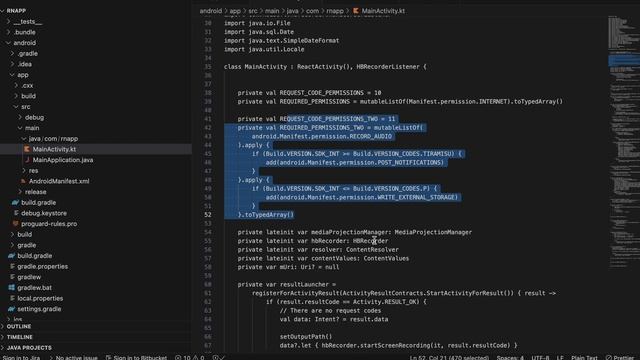This screenshot has height=360, width=640.
Task: Expand the .cxx folder
Action: pos(16,85)
